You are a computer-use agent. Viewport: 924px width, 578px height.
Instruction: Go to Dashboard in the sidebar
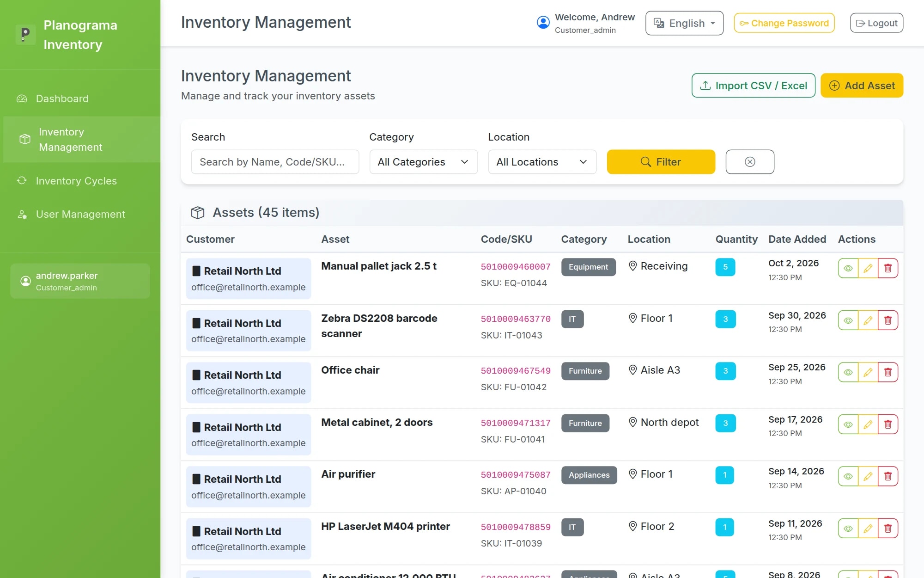click(80, 98)
